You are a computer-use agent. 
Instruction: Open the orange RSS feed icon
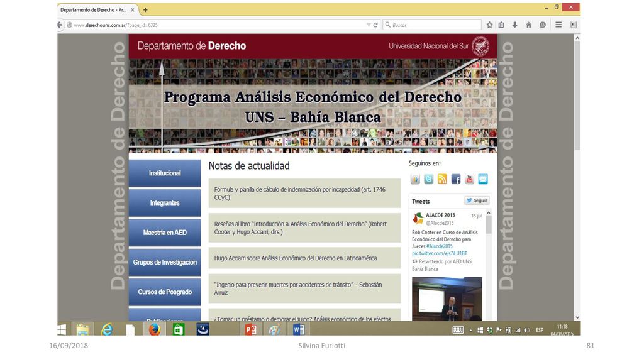442,179
